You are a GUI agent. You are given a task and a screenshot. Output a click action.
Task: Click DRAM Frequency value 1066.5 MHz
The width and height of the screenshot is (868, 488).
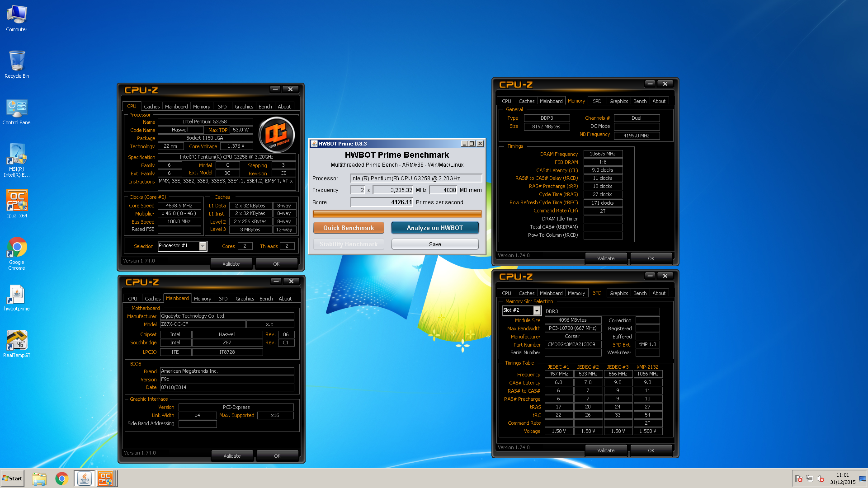pyautogui.click(x=603, y=154)
